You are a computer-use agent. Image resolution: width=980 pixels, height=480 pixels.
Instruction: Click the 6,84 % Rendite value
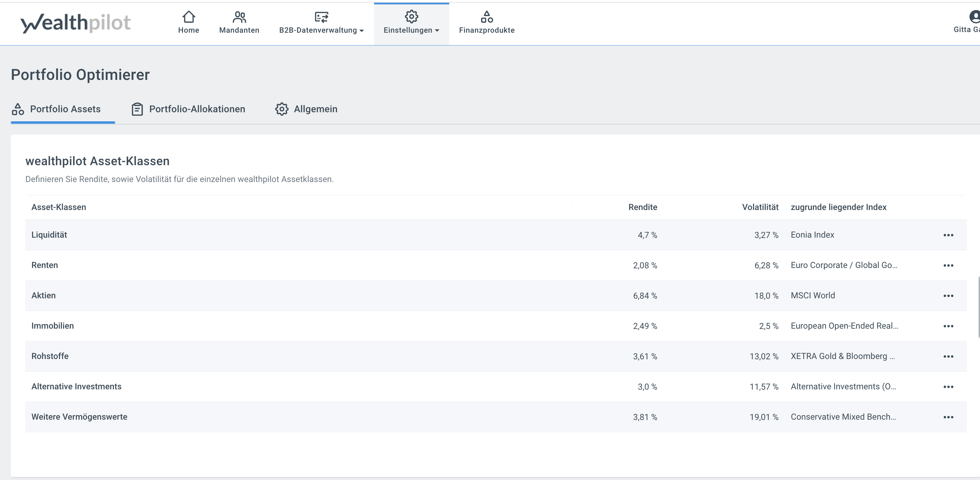click(x=645, y=296)
